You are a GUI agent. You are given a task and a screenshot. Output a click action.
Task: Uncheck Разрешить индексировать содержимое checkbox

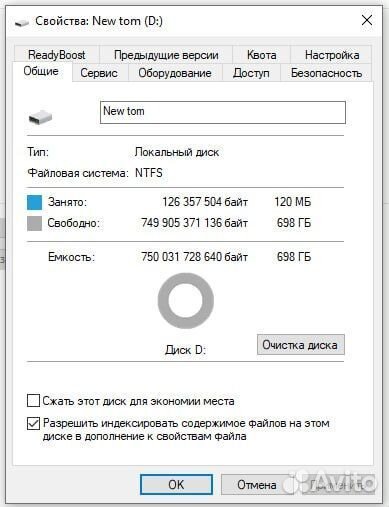[x=33, y=423]
